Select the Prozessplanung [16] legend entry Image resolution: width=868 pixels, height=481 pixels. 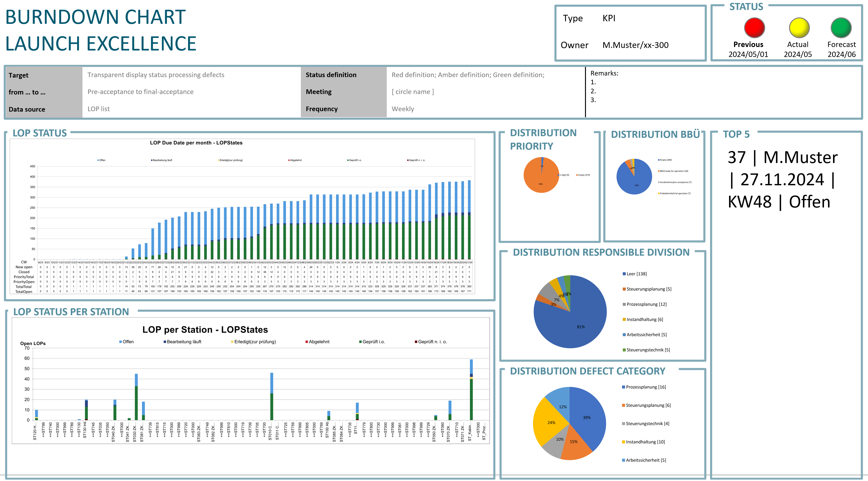(644, 387)
